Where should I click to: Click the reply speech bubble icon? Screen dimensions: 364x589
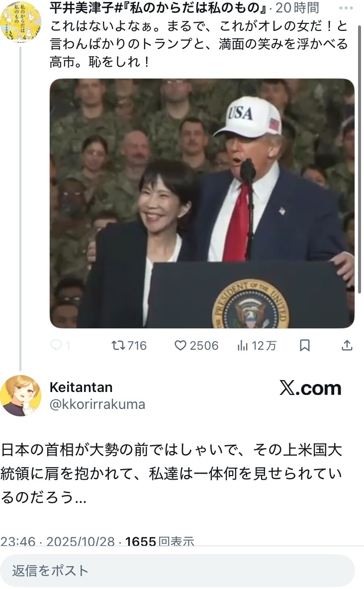coord(56,345)
